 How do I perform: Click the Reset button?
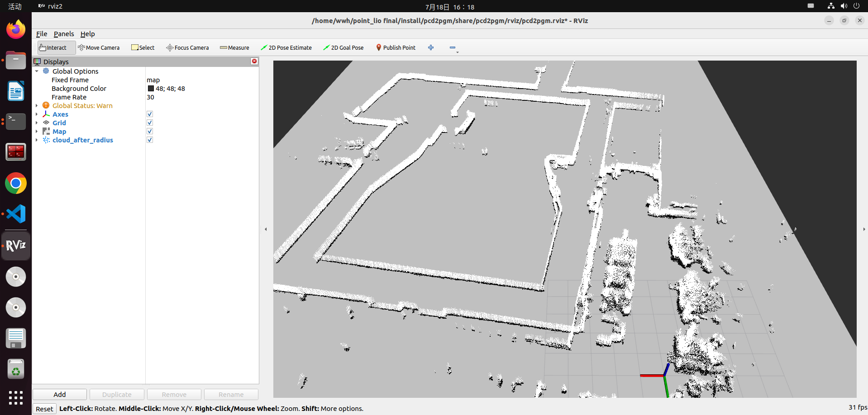[x=44, y=409]
